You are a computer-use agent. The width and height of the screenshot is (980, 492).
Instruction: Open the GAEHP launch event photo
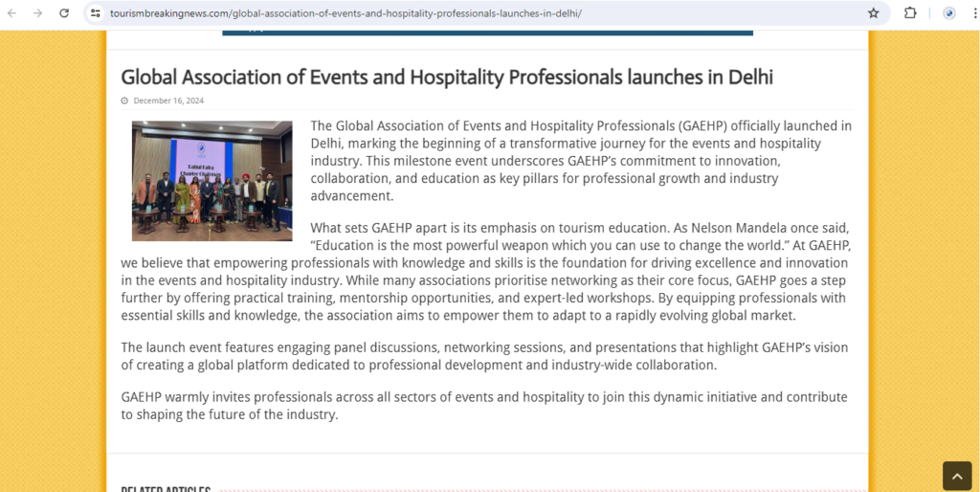(x=212, y=181)
